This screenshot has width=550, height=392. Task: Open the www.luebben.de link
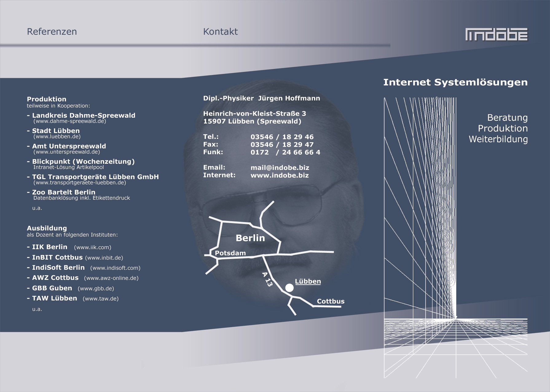[x=57, y=137]
